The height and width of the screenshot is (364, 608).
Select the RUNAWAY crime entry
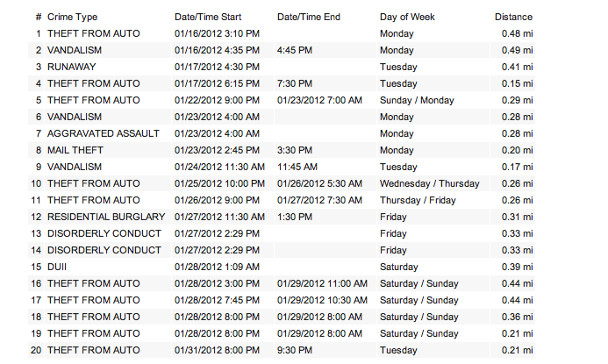coord(72,67)
